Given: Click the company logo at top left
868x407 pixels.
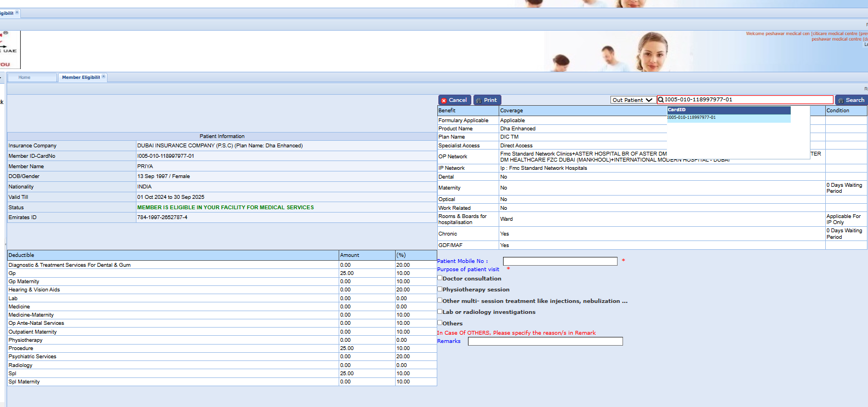Looking at the screenshot, I should (9, 50).
